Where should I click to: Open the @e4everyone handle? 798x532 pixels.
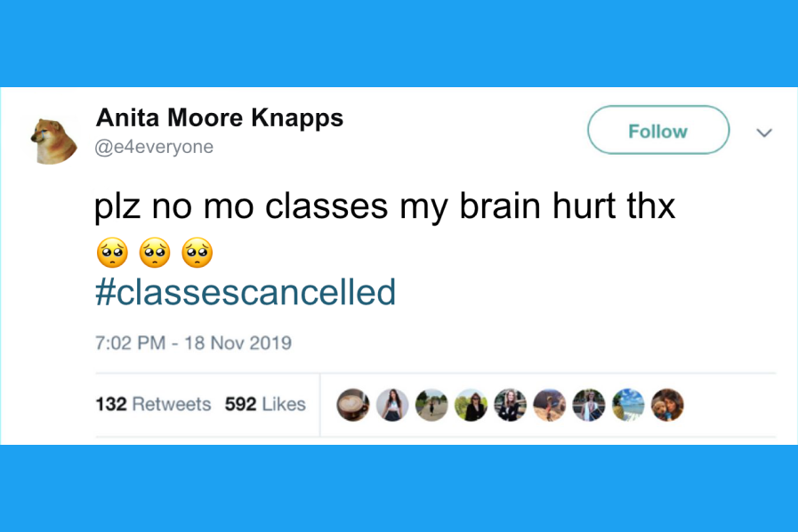154,147
